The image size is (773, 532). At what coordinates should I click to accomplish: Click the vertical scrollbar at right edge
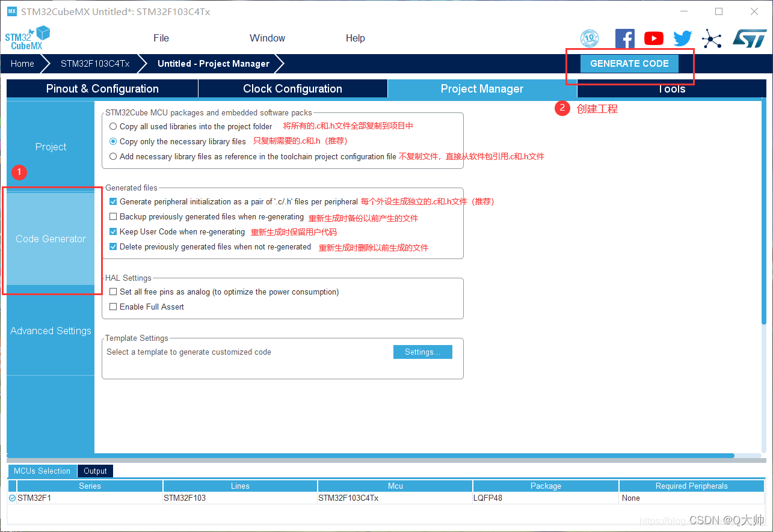pos(763,210)
